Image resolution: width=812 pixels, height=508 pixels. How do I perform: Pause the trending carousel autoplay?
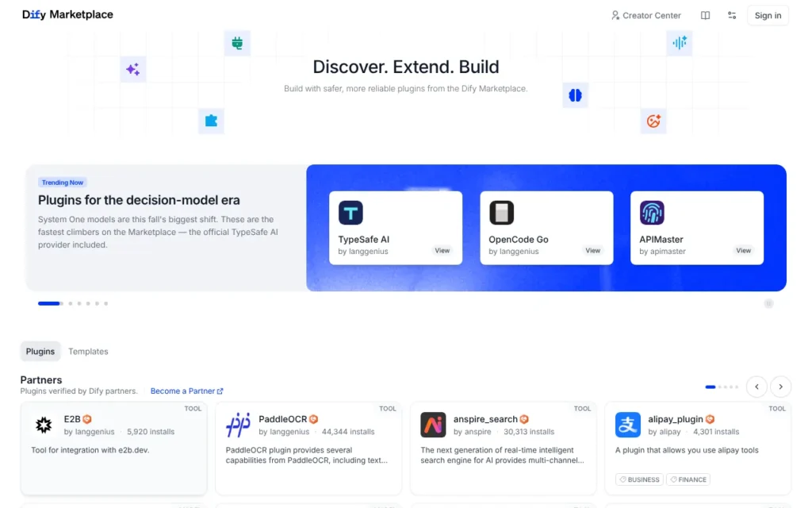pyautogui.click(x=768, y=304)
